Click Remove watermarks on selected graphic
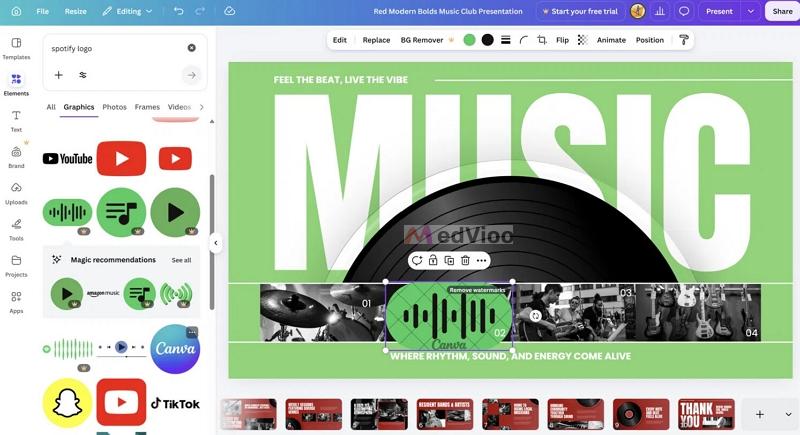Viewport: 800px width, 435px height. click(477, 290)
